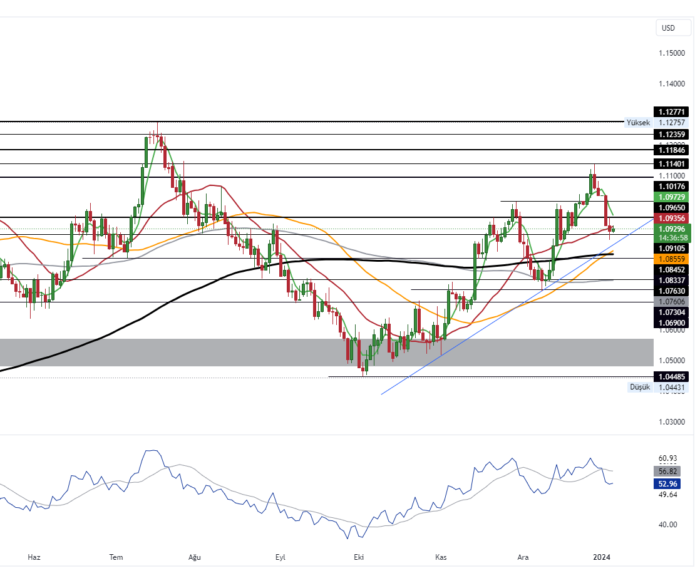
Task: Select the red 1.09356 moving average label
Action: click(x=673, y=218)
